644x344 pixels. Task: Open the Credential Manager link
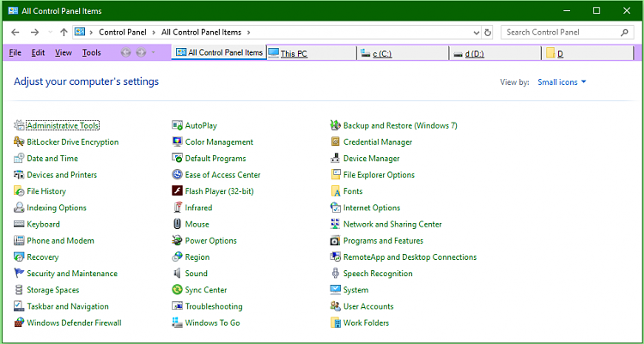tap(378, 142)
